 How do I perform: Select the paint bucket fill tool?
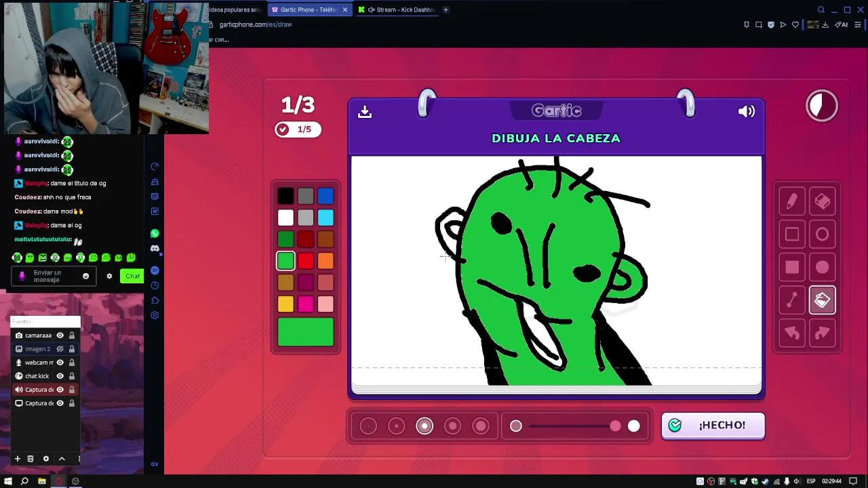pos(822,300)
